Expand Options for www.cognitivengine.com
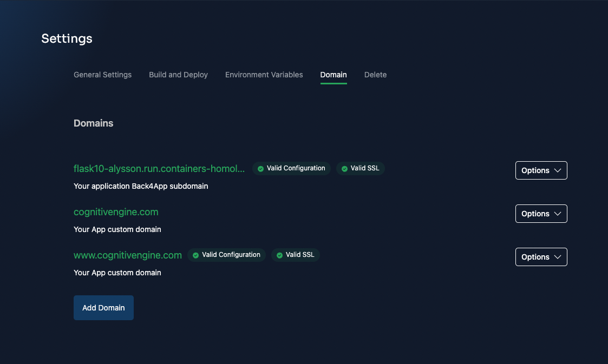The width and height of the screenshot is (608, 364). click(541, 256)
